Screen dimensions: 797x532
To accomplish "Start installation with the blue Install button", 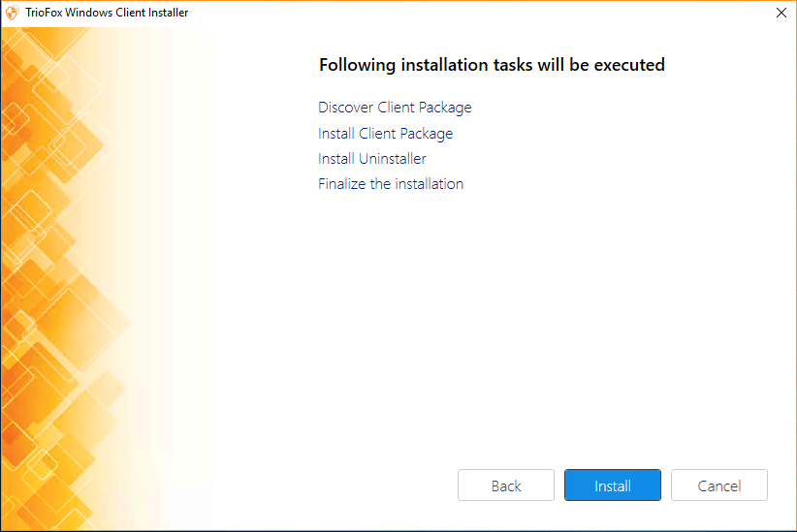I will [613, 485].
